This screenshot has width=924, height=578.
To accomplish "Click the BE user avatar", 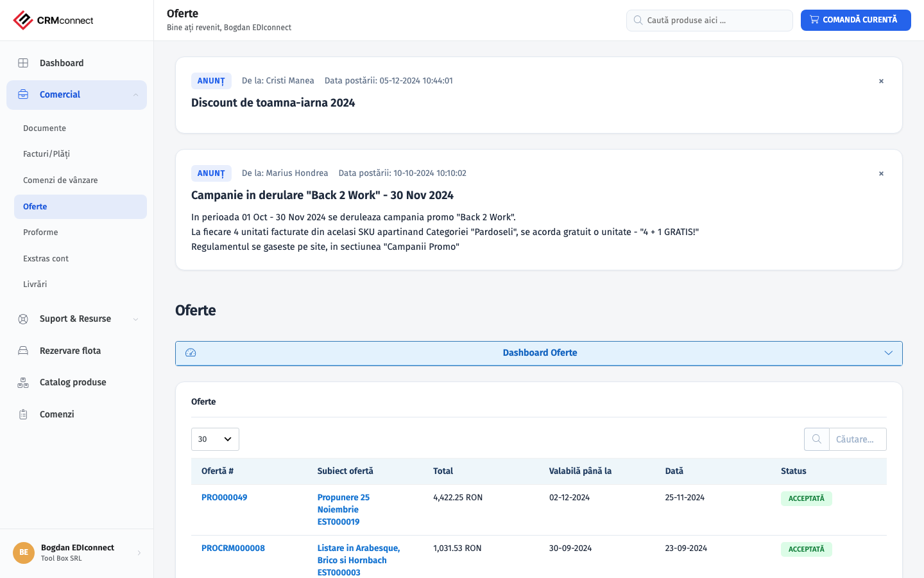I will (24, 552).
